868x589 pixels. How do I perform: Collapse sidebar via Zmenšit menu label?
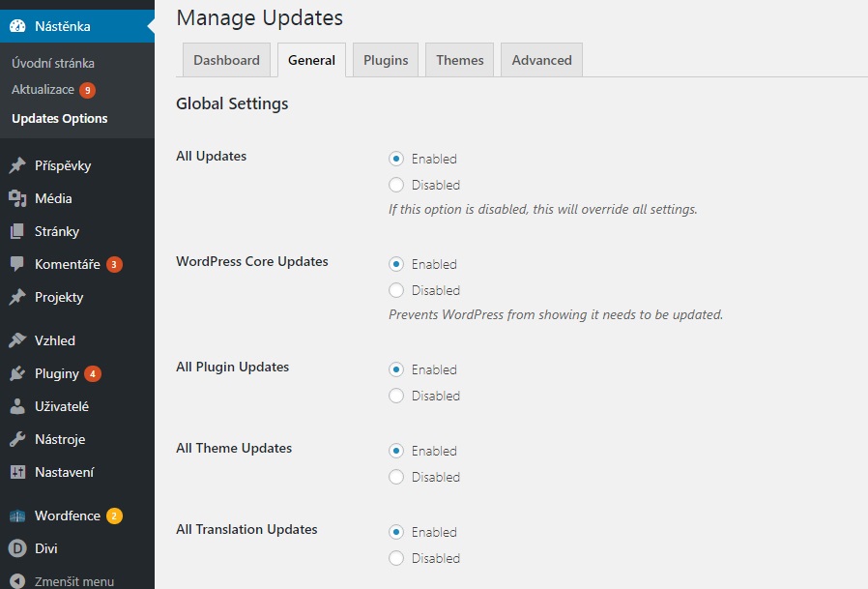(x=74, y=581)
